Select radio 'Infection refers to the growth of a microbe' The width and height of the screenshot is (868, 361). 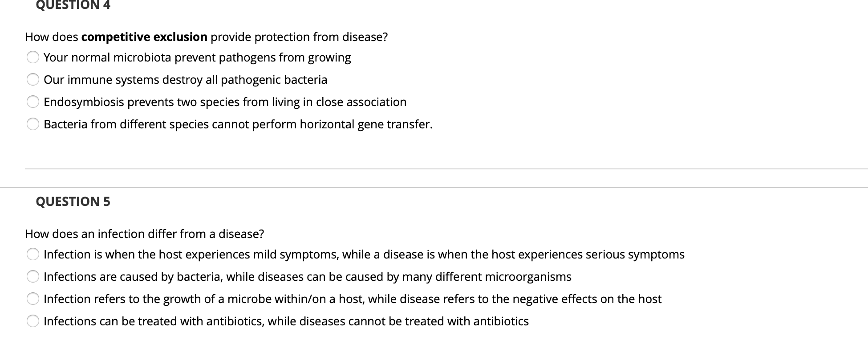[33, 299]
